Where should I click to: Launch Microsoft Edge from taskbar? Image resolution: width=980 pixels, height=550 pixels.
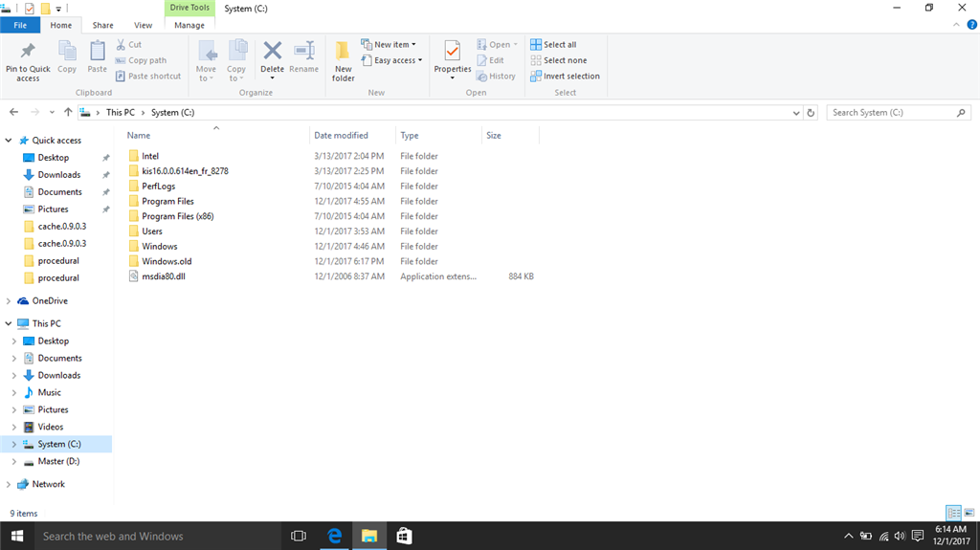(334, 536)
